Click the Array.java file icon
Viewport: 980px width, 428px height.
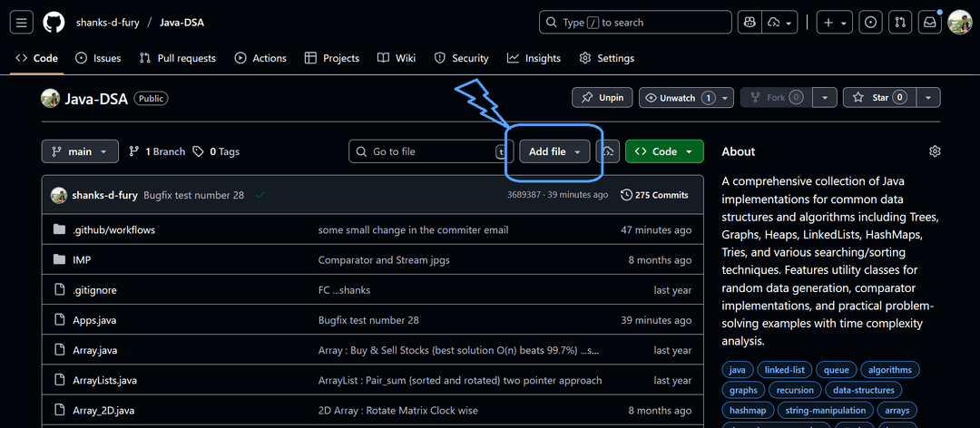coord(59,350)
